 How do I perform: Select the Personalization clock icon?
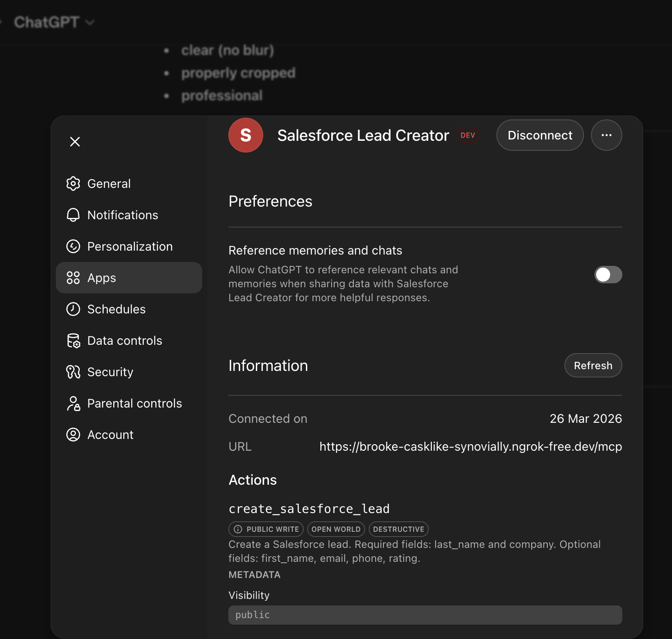click(74, 246)
